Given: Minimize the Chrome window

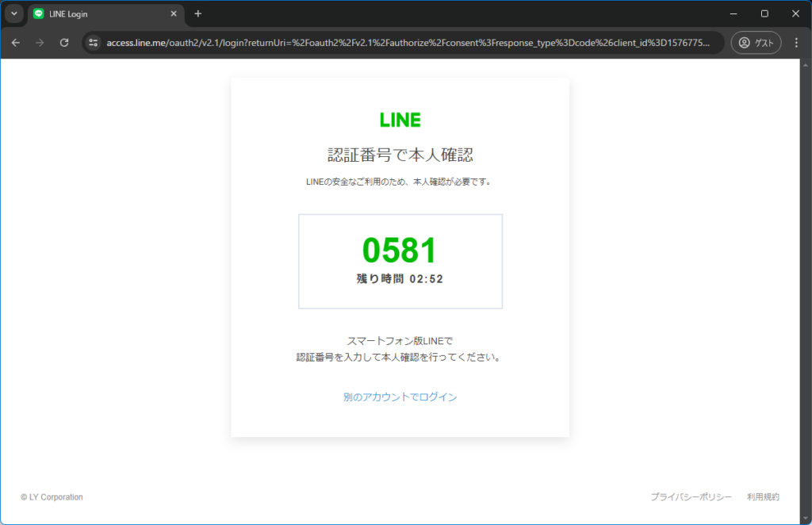Looking at the screenshot, I should coord(733,14).
